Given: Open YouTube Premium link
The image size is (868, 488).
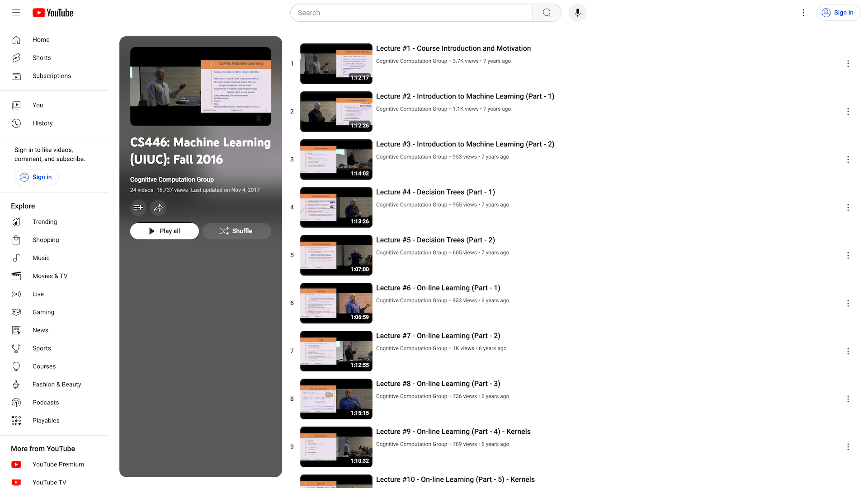Looking at the screenshot, I should [54, 465].
